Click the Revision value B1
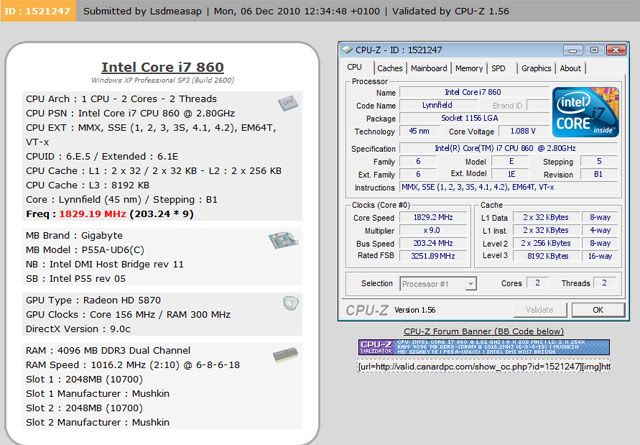 599,174
